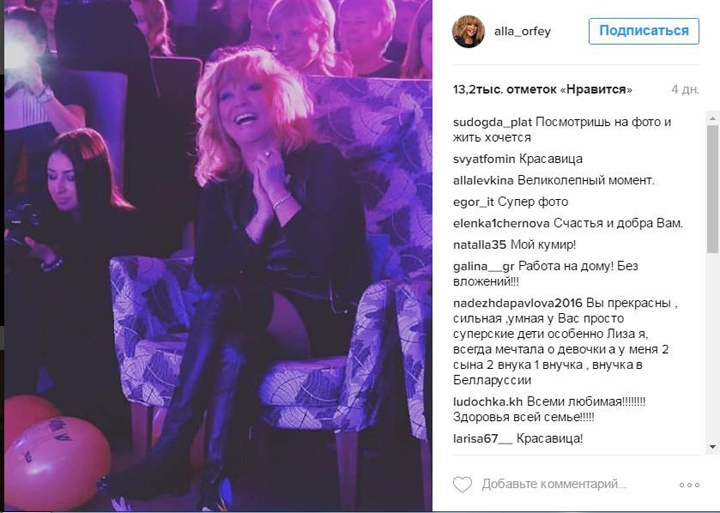The width and height of the screenshot is (720, 513).
Task: Open elenka1chernova commenter profile
Action: point(501,223)
